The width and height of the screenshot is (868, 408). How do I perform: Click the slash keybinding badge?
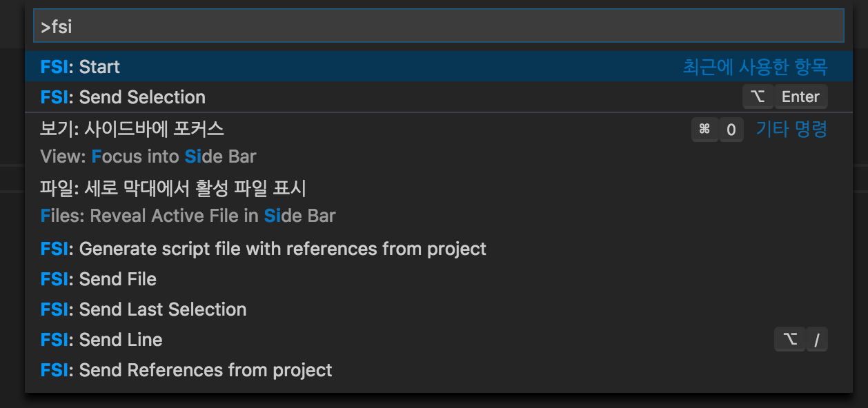click(816, 339)
